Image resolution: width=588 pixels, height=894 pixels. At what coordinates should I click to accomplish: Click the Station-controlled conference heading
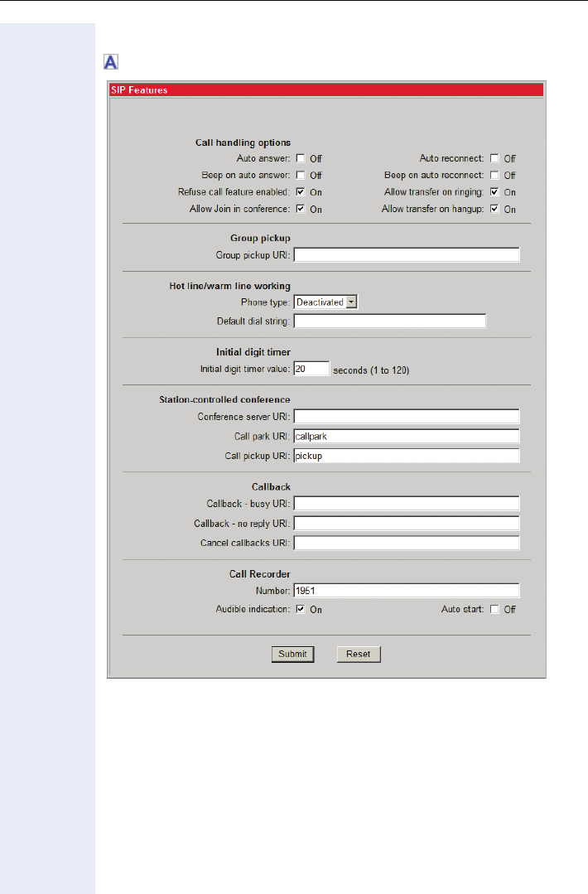pyautogui.click(x=224, y=399)
